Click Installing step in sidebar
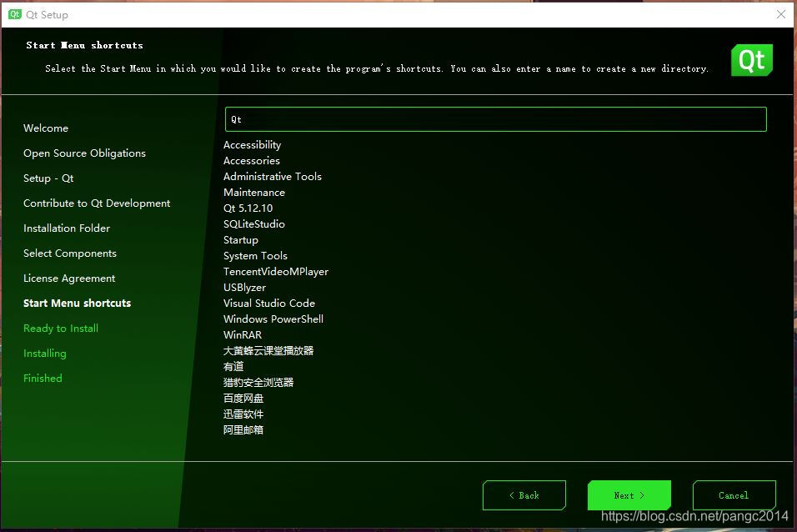Screen dimensions: 797x532 click(45, 353)
